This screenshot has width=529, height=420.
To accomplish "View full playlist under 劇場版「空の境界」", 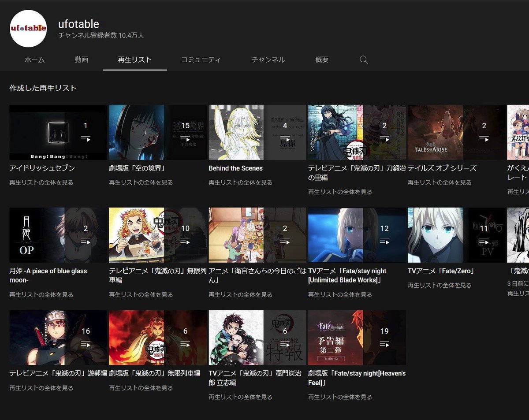I will (141, 182).
